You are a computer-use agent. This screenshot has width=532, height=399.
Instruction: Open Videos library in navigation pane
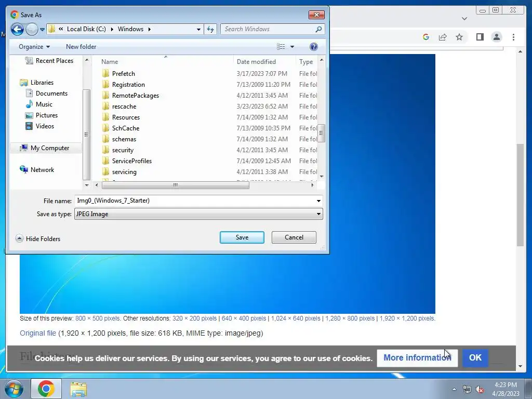39,126
